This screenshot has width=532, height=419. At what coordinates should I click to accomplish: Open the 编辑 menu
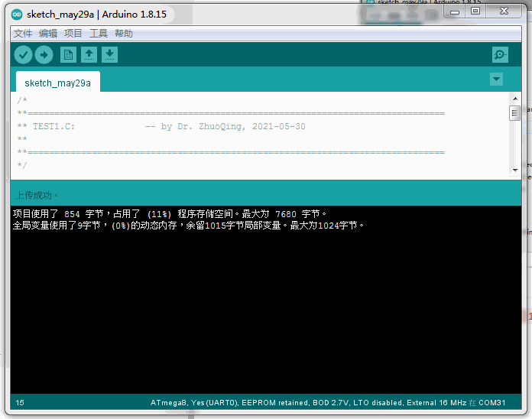(x=48, y=33)
